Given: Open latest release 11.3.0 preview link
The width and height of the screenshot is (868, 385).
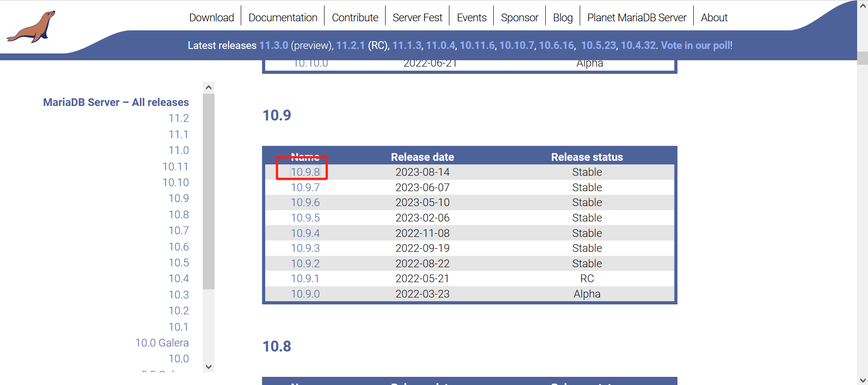Looking at the screenshot, I should [273, 45].
